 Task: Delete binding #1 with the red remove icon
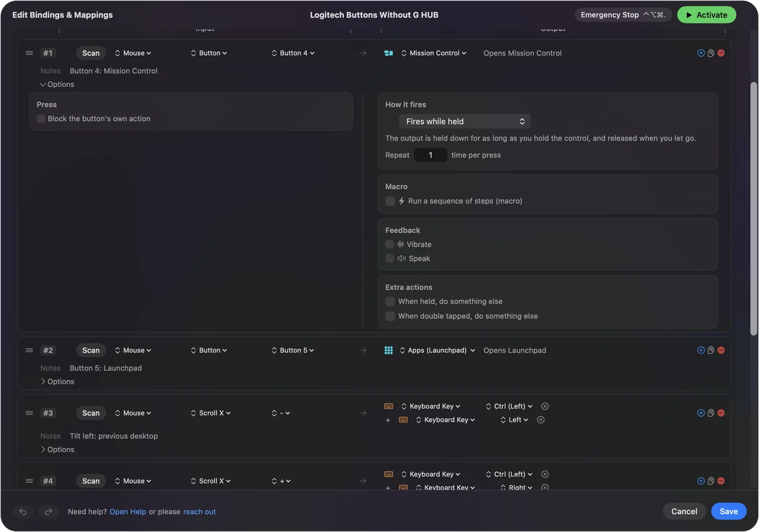coord(721,53)
